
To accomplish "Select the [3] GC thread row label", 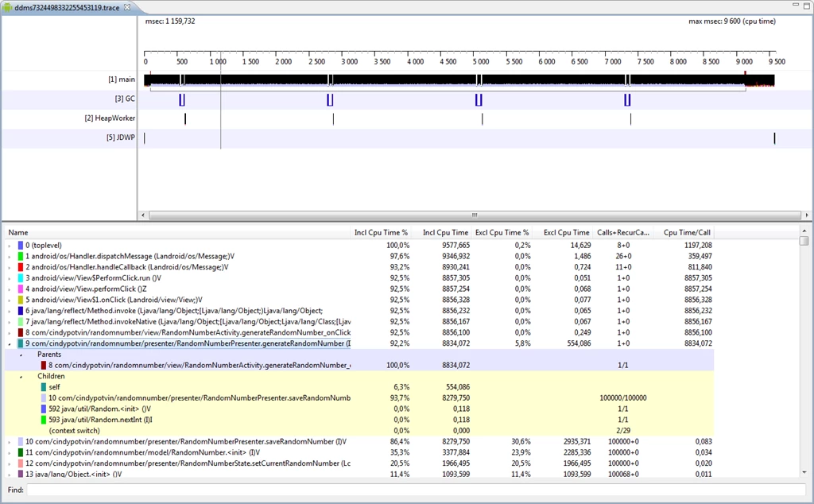I will click(125, 99).
